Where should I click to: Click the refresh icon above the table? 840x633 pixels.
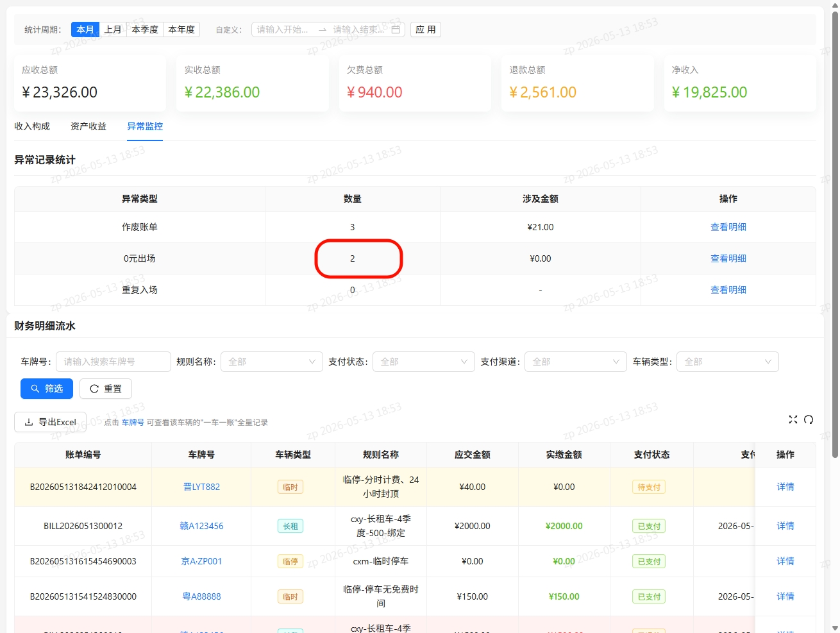point(809,419)
